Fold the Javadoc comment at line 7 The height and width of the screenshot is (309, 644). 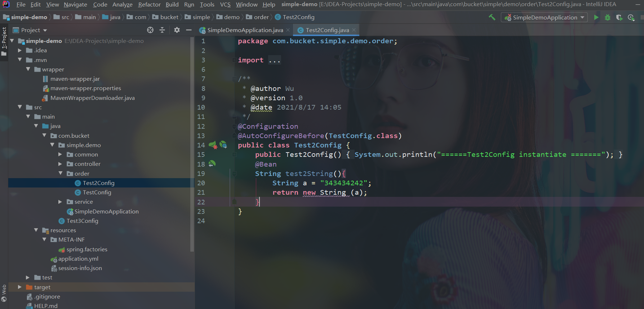[x=234, y=79]
